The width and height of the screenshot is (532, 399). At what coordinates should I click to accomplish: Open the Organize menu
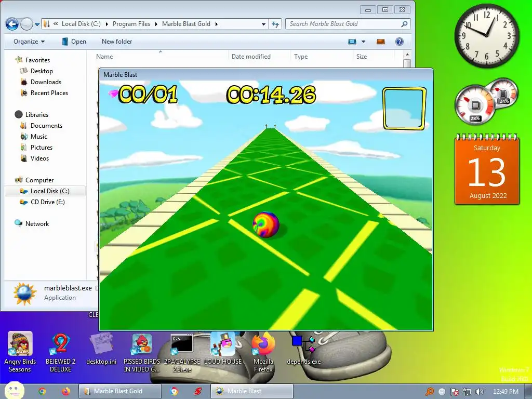tap(29, 42)
